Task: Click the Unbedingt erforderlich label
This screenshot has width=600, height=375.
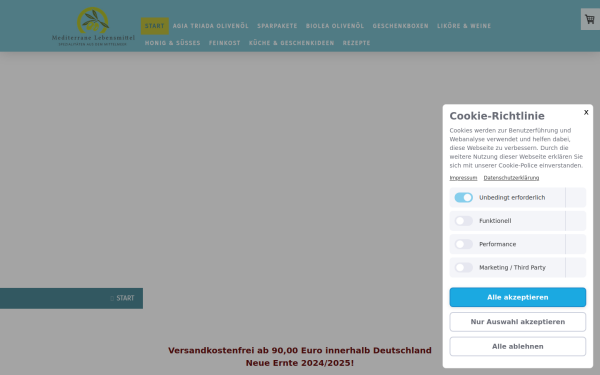Action: coord(512,197)
